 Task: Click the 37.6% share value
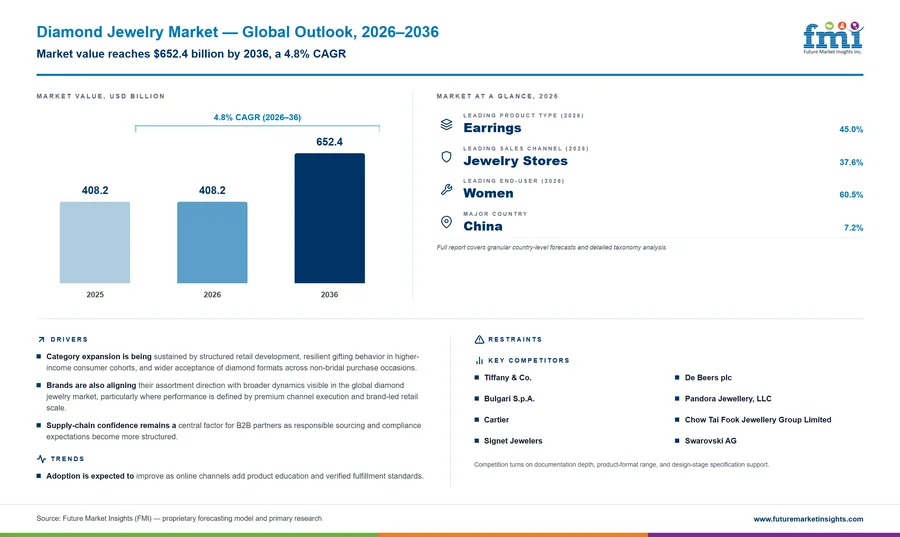(851, 162)
